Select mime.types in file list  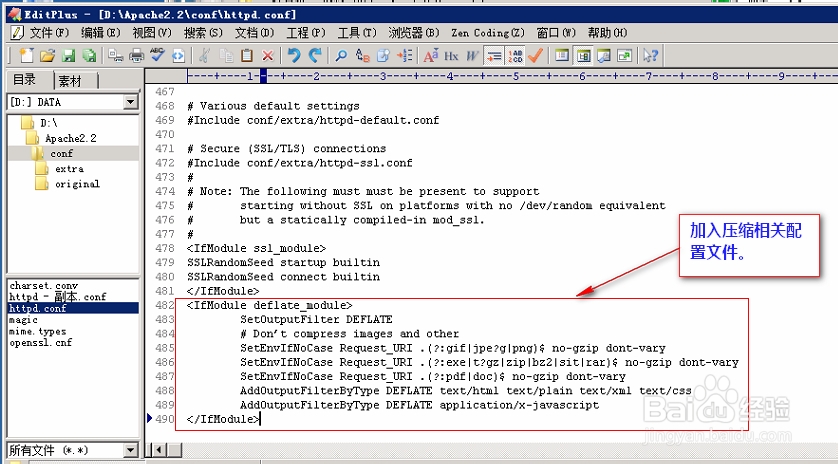coord(37,331)
